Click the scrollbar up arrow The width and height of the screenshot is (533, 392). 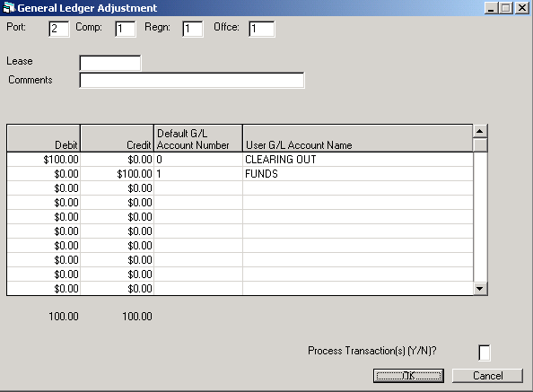click(x=480, y=131)
